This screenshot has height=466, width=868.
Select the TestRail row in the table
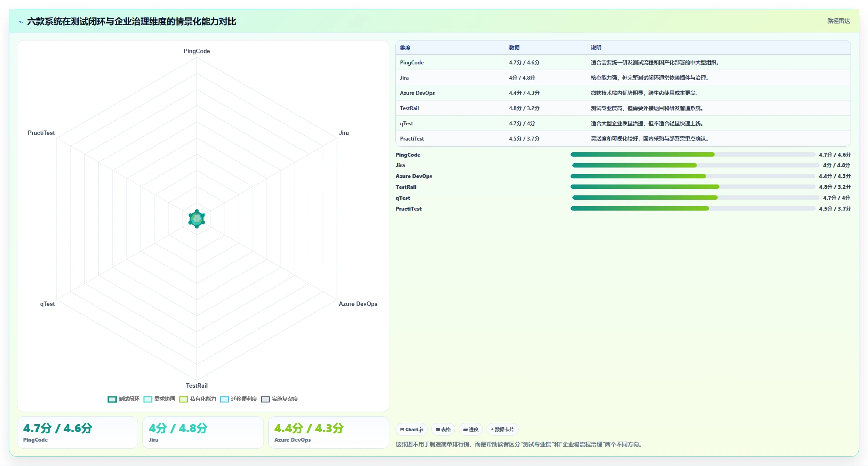(x=623, y=108)
